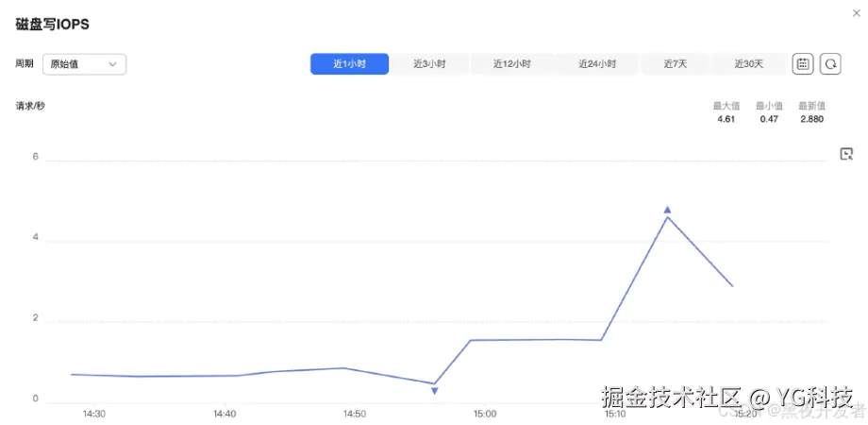Image resolution: width=868 pixels, height=425 pixels.
Task: Show data for 近7天
Action: (x=675, y=64)
